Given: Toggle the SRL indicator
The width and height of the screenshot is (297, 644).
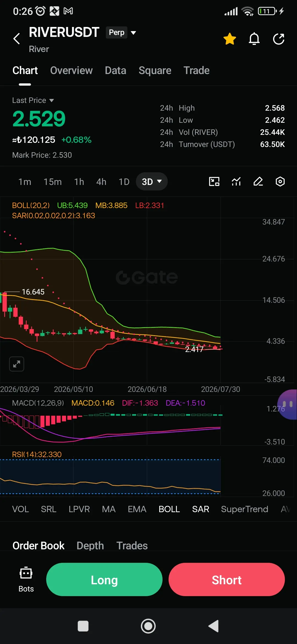Looking at the screenshot, I should pos(48,509).
